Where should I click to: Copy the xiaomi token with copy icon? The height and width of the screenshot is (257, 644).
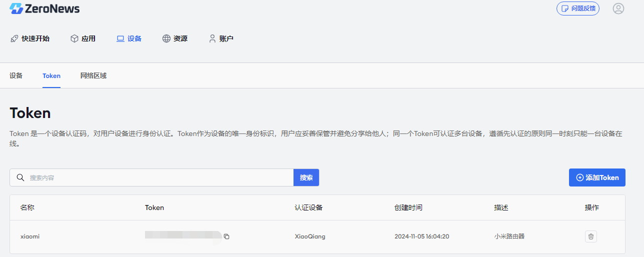tap(226, 236)
